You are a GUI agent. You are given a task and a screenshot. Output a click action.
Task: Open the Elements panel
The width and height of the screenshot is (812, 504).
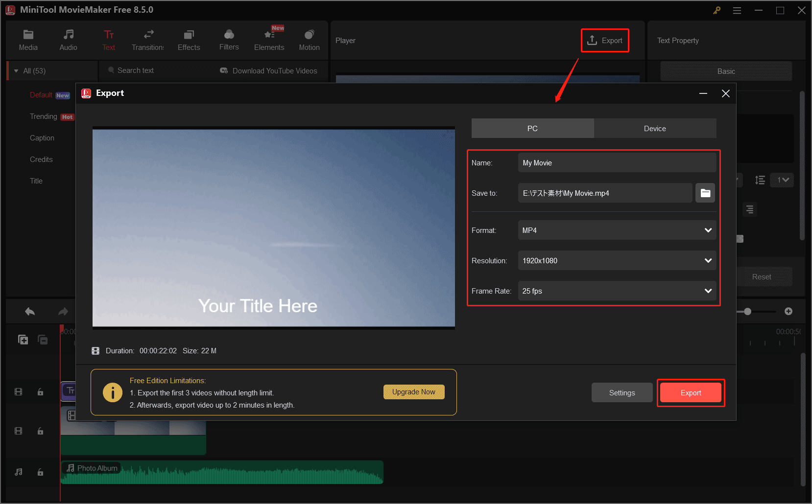pyautogui.click(x=269, y=39)
